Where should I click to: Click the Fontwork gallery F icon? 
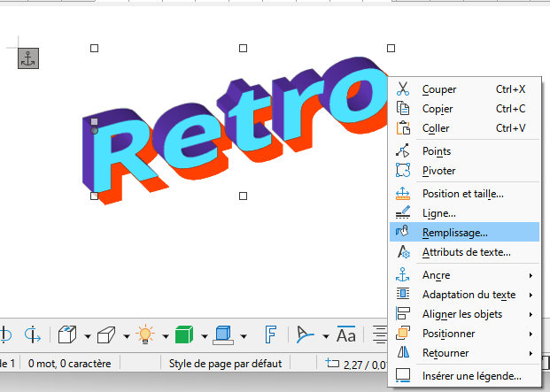point(270,334)
